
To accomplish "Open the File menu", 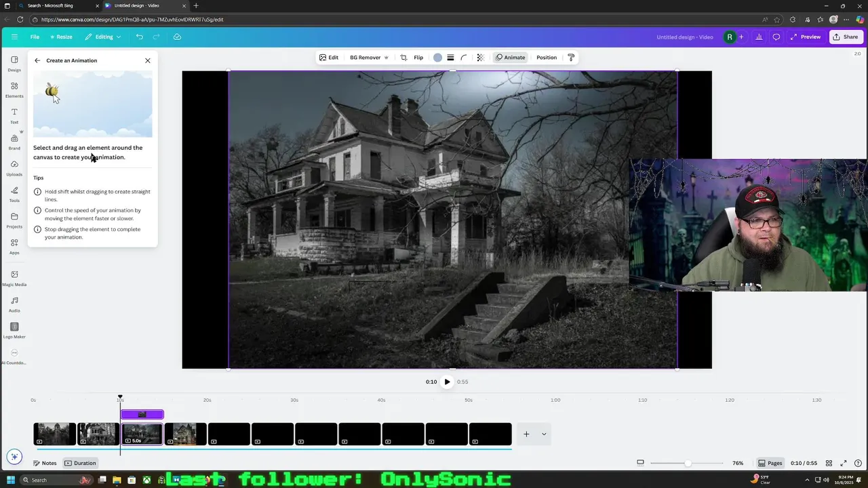I will click(35, 37).
